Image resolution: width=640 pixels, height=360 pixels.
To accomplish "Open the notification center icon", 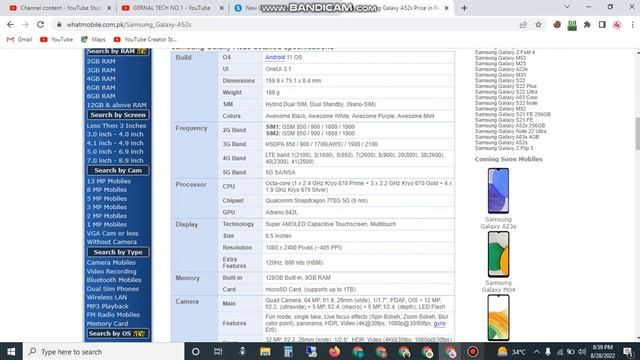I will pyautogui.click(x=629, y=351).
